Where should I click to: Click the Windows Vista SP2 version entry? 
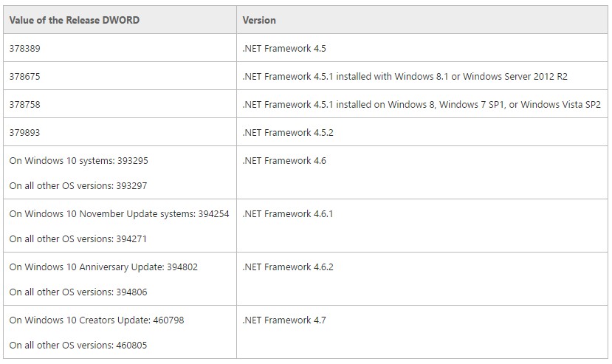[422, 104]
